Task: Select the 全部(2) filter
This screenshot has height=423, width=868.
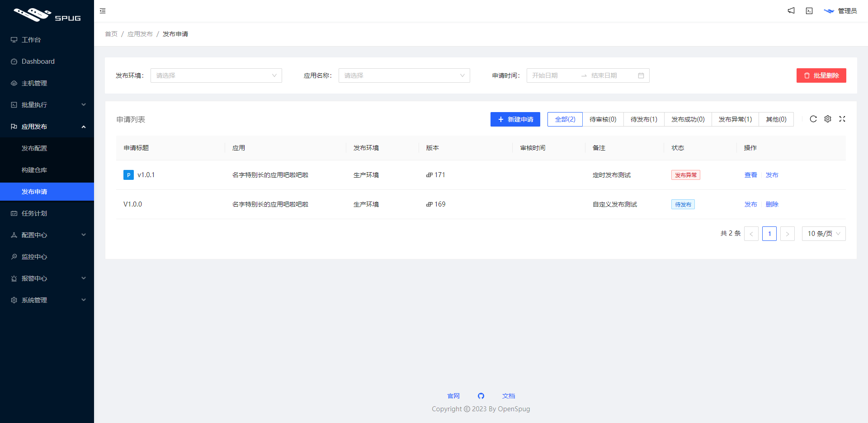Action: tap(565, 119)
